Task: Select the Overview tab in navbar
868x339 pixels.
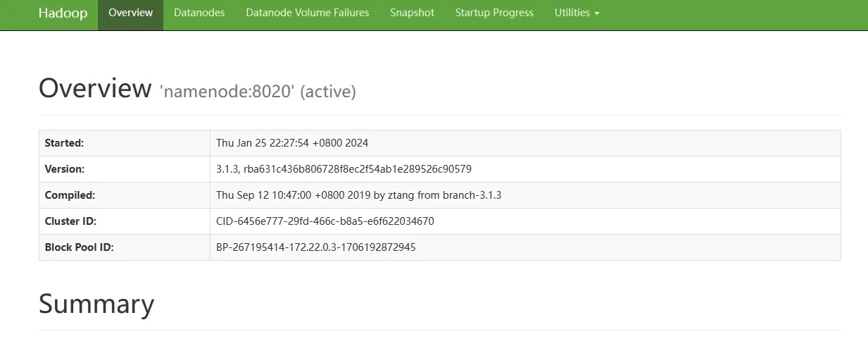Action: pyautogui.click(x=130, y=13)
